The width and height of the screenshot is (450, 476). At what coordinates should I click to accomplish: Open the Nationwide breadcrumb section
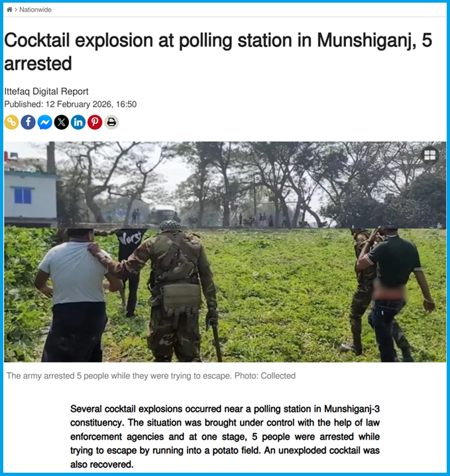tap(35, 10)
